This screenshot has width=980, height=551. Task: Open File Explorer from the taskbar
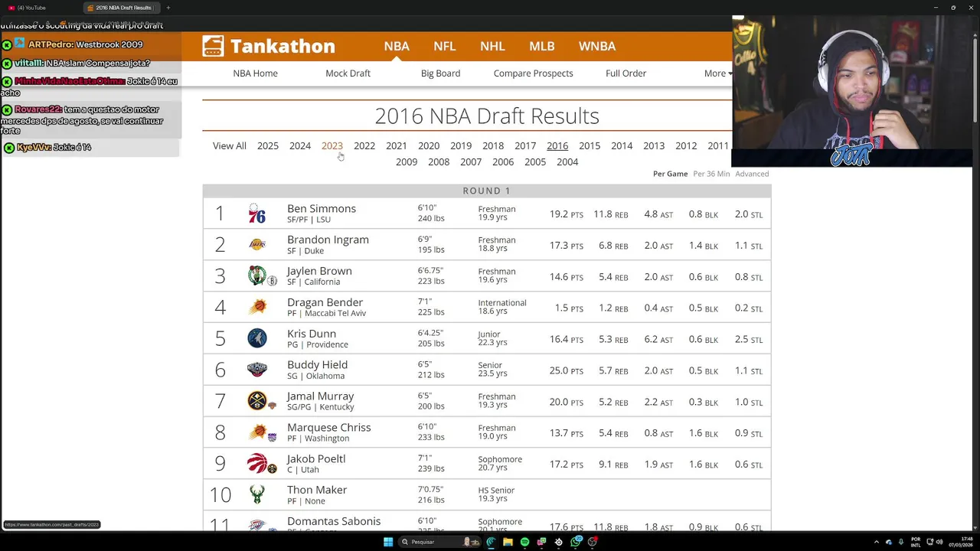pyautogui.click(x=508, y=542)
